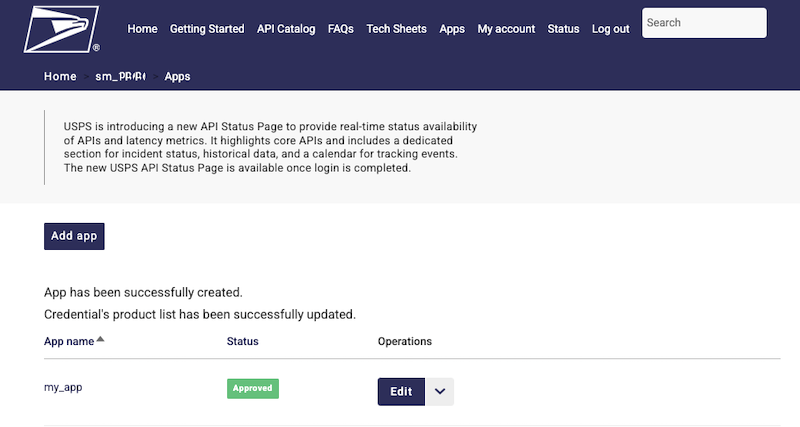Open the Home nav item
This screenshot has height=427, width=800.
tap(142, 29)
